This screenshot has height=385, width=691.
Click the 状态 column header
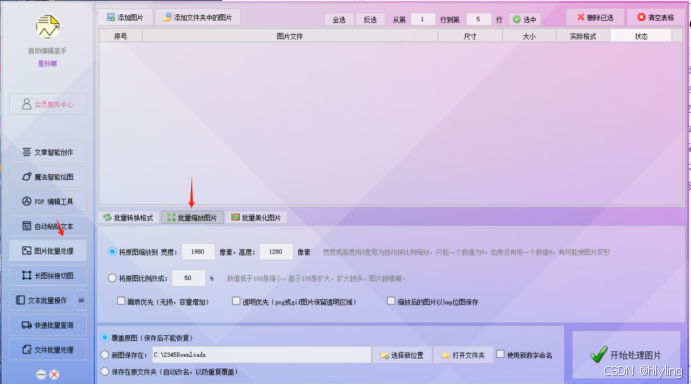click(641, 36)
